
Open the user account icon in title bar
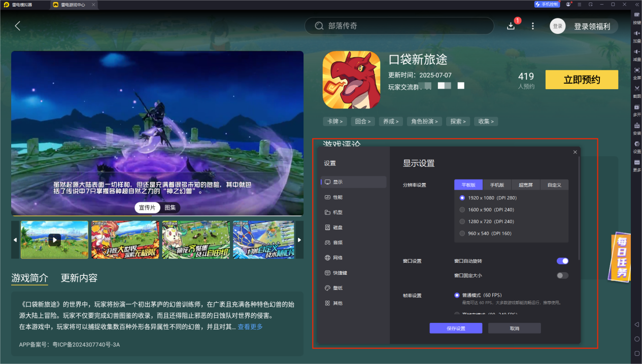point(568,4)
